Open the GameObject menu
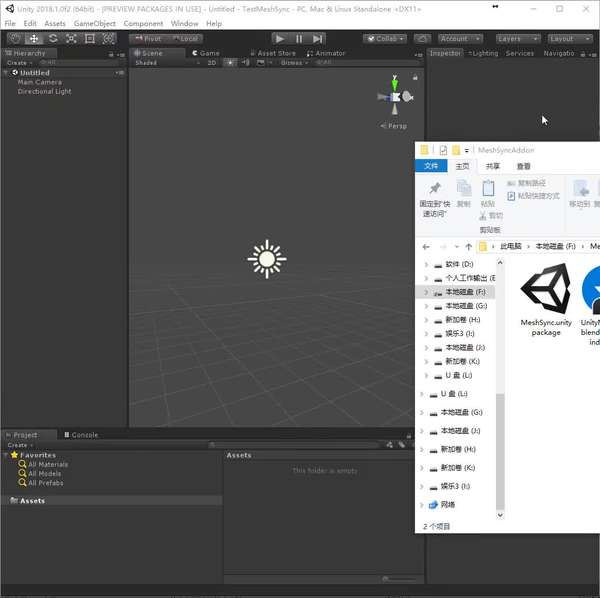The height and width of the screenshot is (598, 600). point(95,24)
